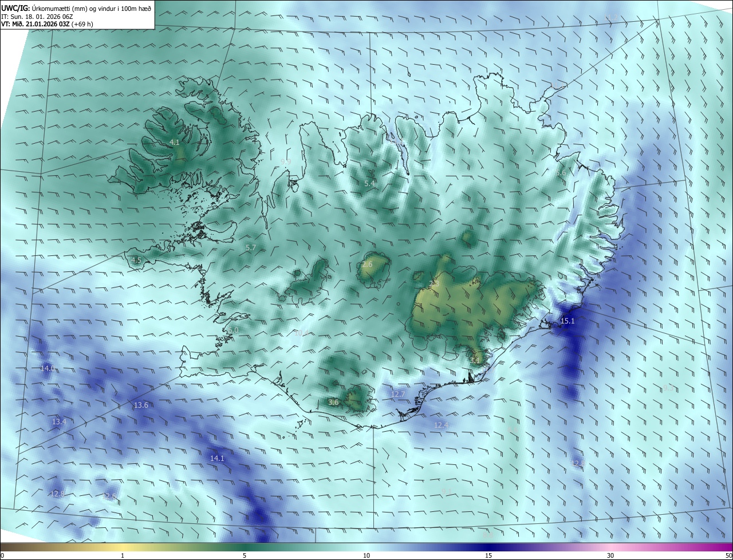Click the 13.6 value label

coord(141,405)
